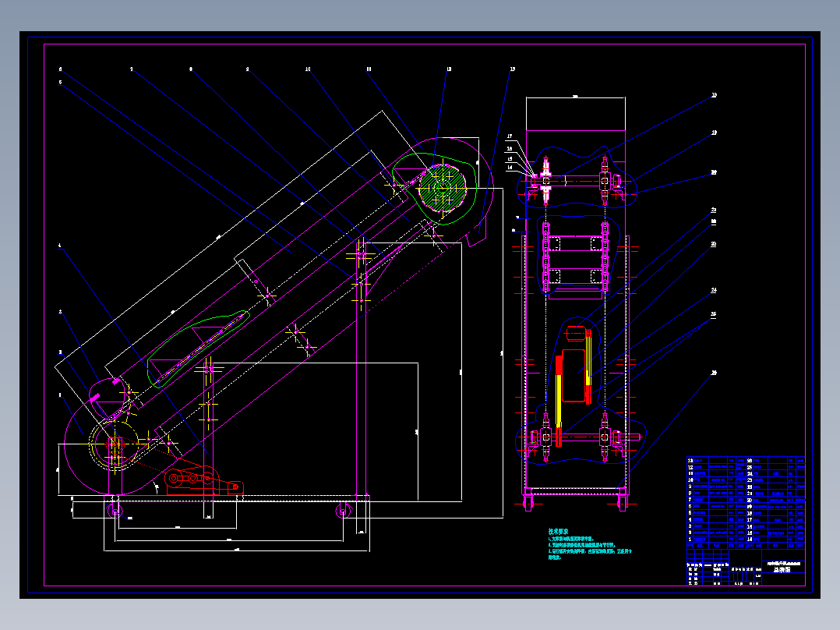The image size is (840, 630).
Task: Click part callout number 1
Action: click(x=60, y=395)
